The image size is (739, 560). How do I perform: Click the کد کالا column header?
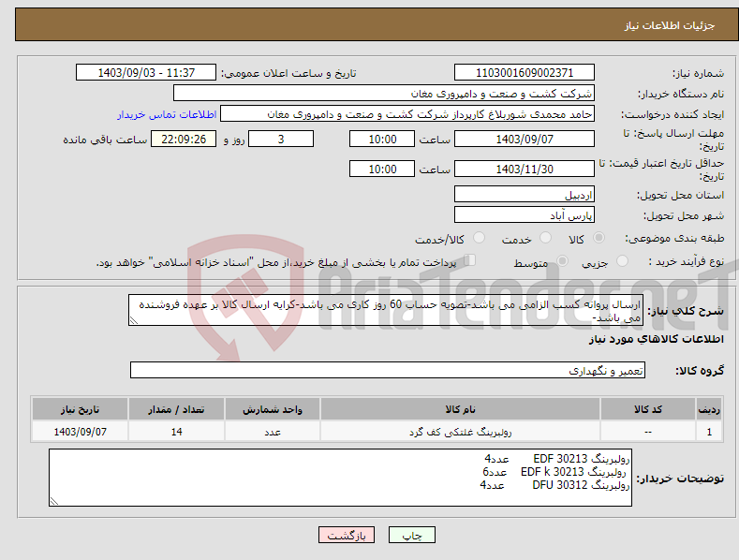pos(648,409)
